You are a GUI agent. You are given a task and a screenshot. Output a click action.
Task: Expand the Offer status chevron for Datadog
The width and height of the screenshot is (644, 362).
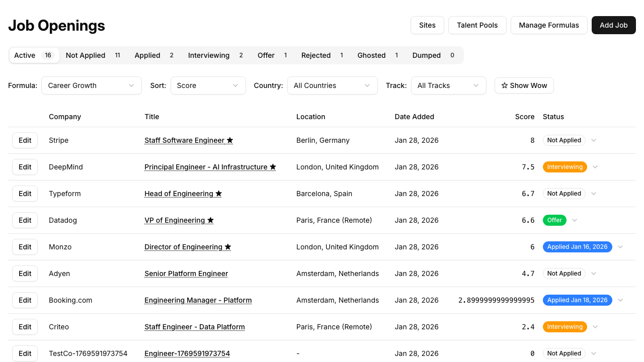pos(575,220)
